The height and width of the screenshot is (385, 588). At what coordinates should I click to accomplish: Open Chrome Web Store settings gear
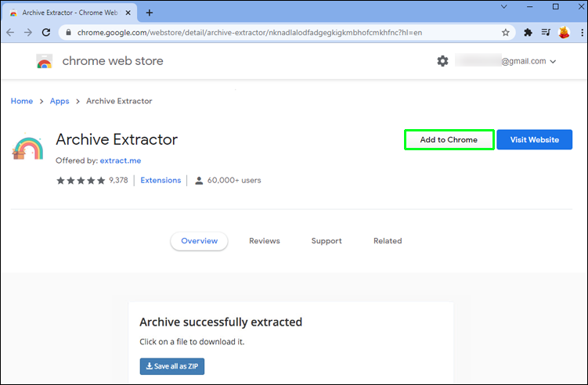pyautogui.click(x=442, y=61)
